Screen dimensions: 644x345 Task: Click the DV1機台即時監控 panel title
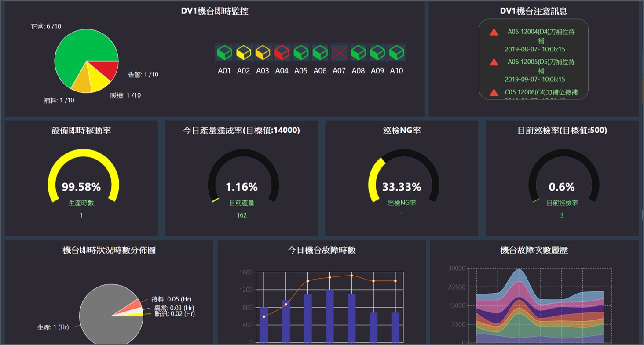pyautogui.click(x=215, y=11)
